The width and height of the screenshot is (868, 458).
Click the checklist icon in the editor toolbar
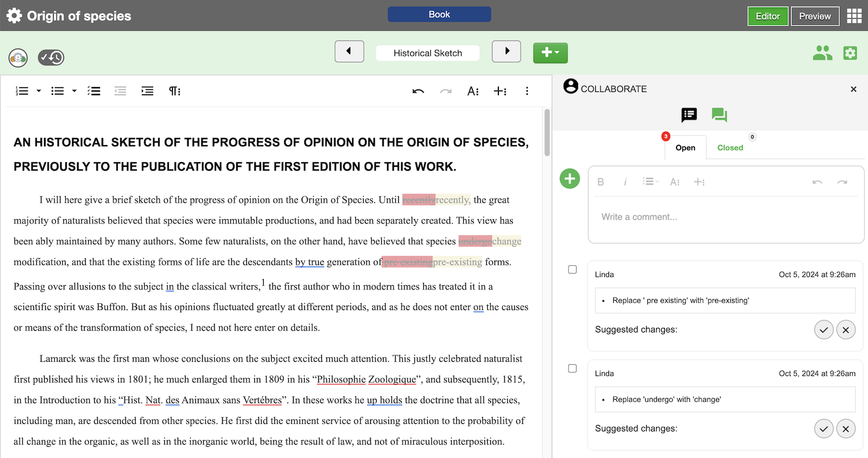pyautogui.click(x=94, y=91)
